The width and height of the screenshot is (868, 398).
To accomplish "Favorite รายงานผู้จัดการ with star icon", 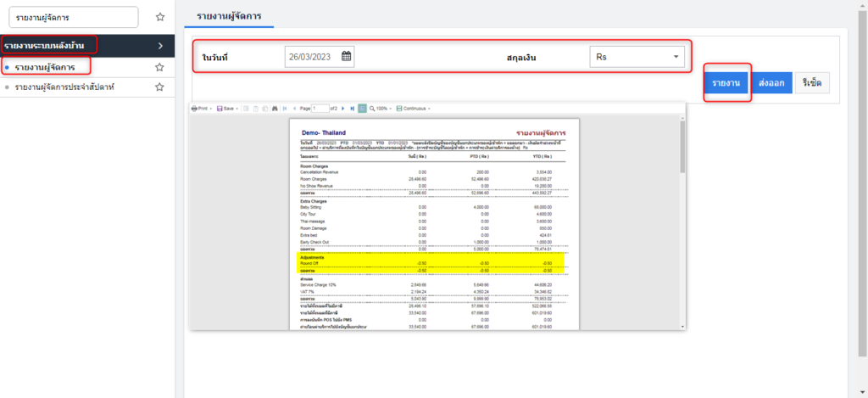I will [159, 67].
